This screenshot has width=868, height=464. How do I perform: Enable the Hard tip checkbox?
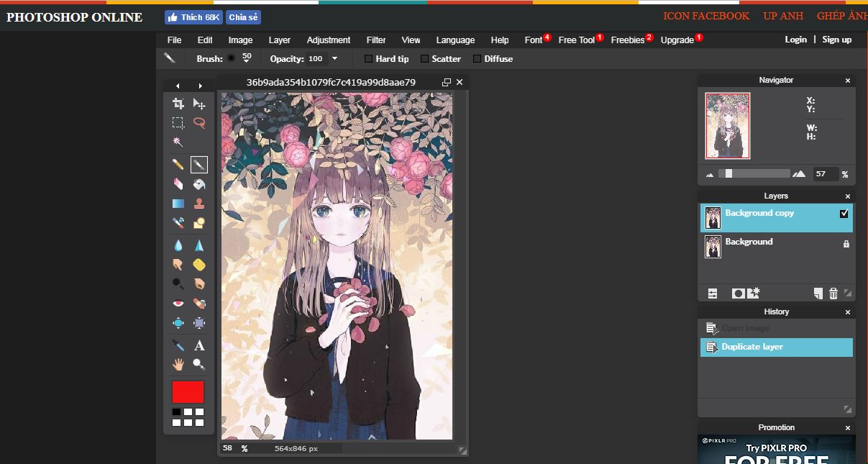(369, 59)
